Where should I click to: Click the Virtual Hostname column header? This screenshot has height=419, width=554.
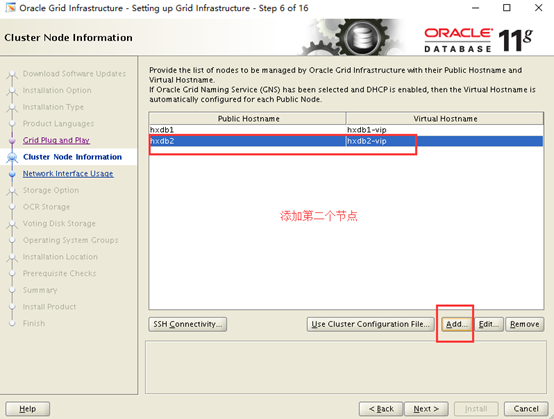click(445, 119)
